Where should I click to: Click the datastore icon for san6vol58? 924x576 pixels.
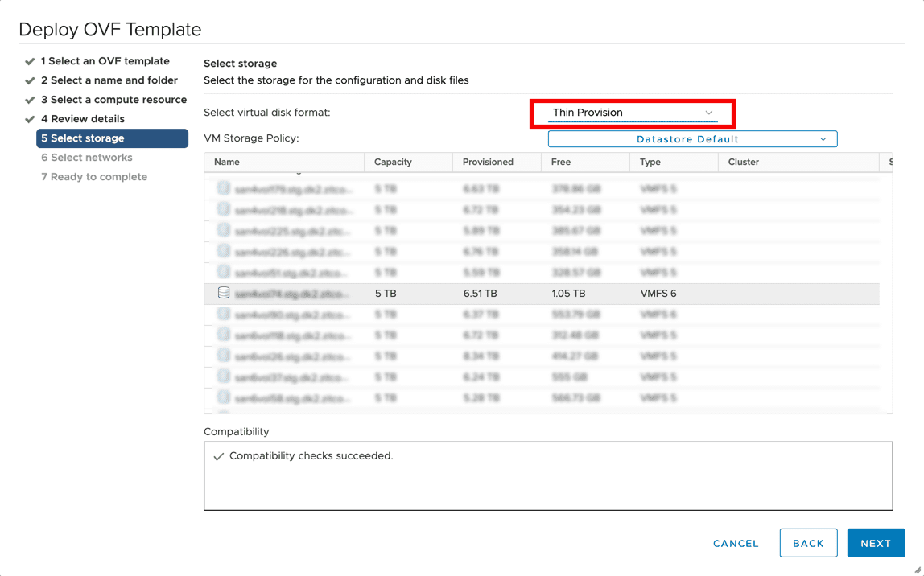tap(224, 398)
